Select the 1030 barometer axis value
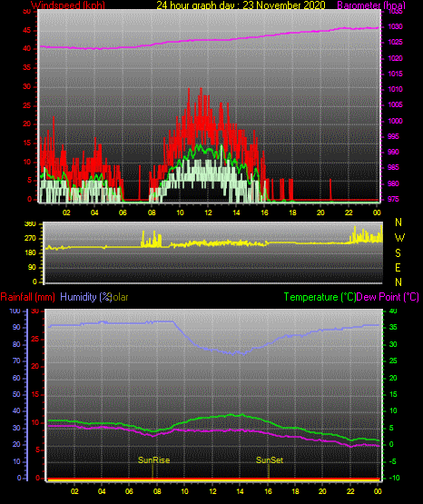423x504 pixels. 395,26
